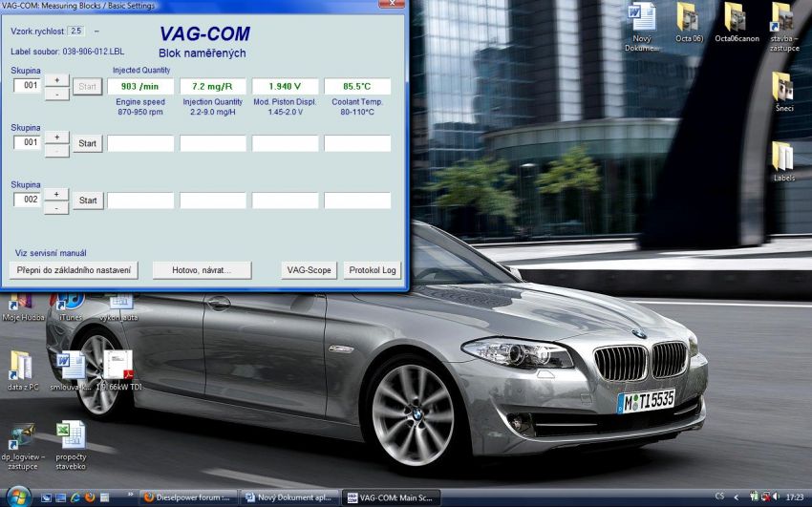Launch Firefox from the quick launch bar

(90, 497)
